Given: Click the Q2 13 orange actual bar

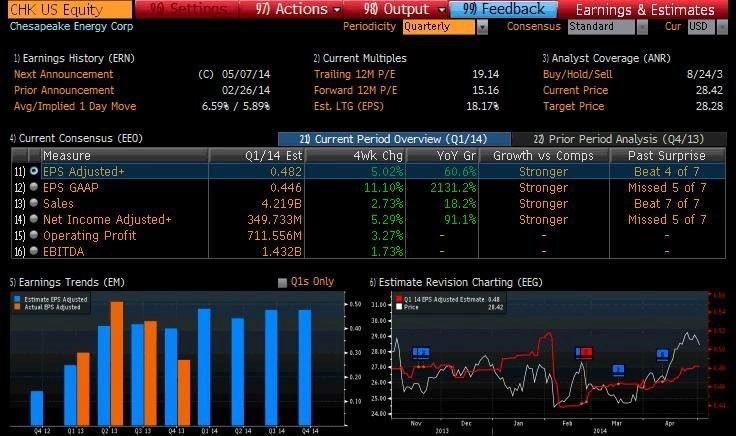Looking at the screenshot, I should click(117, 364).
